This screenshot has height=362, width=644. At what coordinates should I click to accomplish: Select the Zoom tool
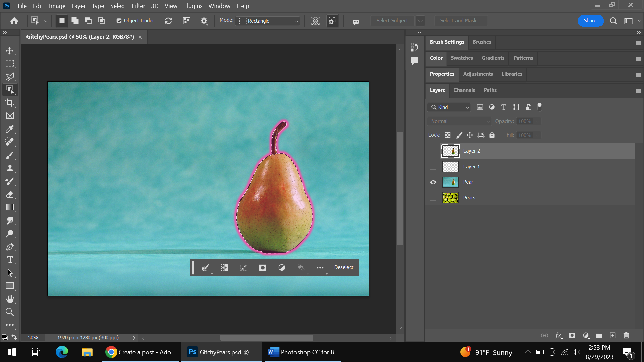click(x=10, y=312)
